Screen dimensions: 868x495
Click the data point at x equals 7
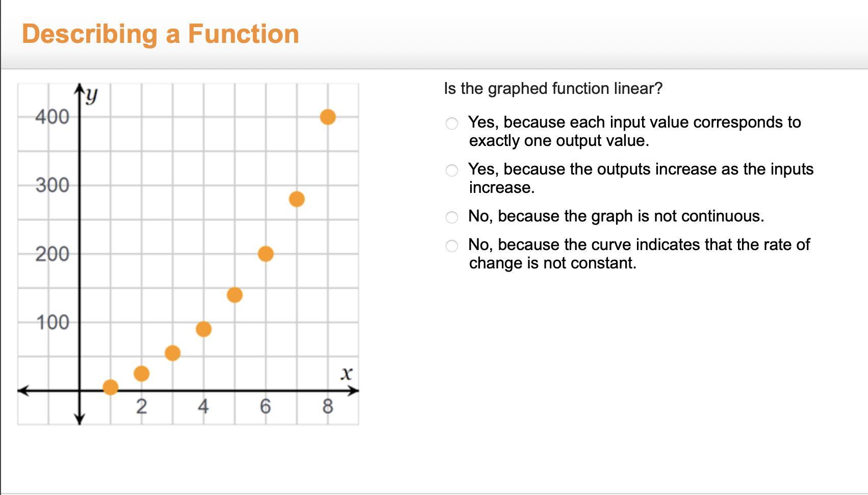296,199
